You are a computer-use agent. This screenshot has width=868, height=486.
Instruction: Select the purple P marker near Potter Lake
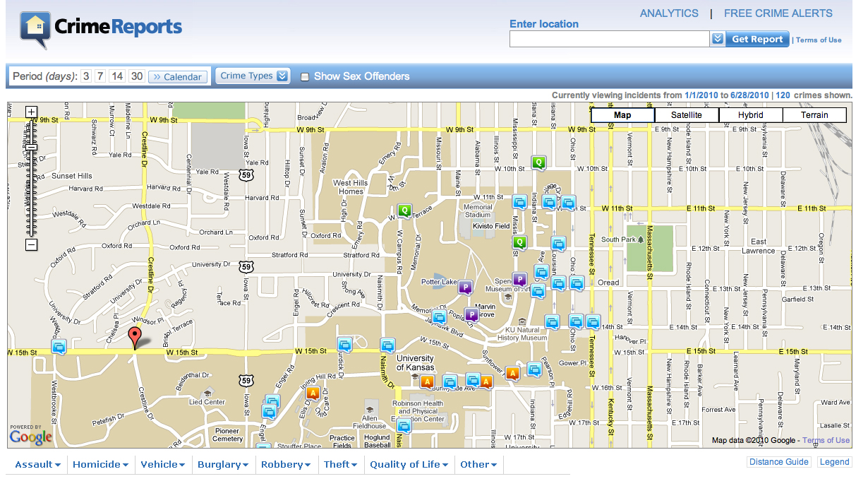click(x=465, y=288)
